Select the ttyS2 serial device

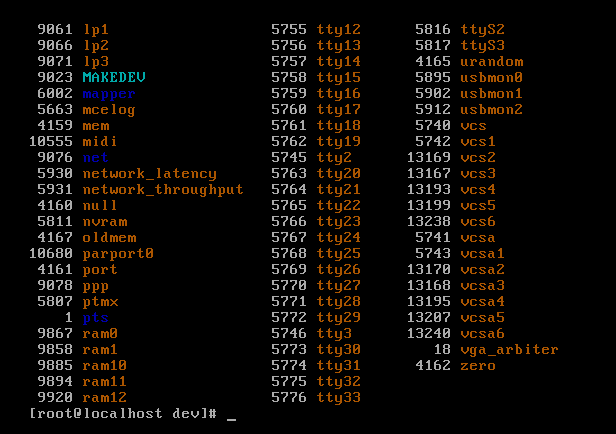482,30
